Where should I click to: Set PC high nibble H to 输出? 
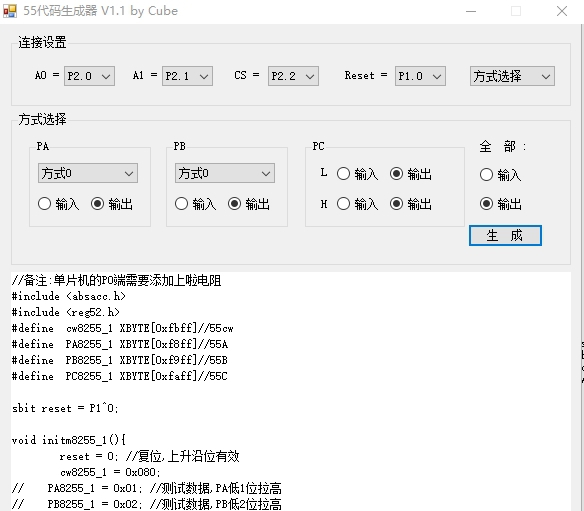click(x=410, y=204)
